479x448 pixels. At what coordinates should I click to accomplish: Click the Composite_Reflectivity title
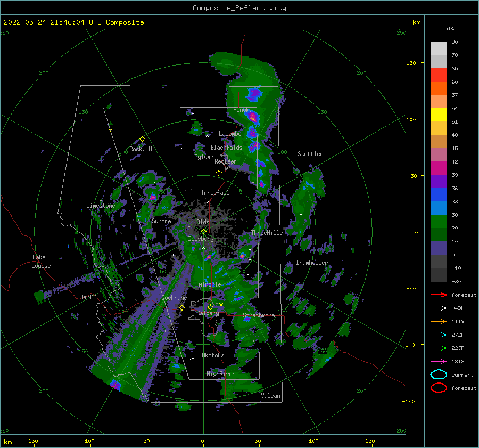click(240, 8)
